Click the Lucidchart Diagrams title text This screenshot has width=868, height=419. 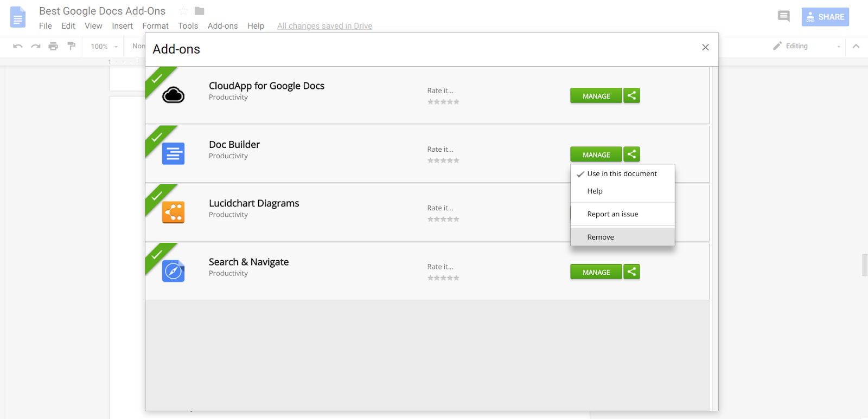254,203
